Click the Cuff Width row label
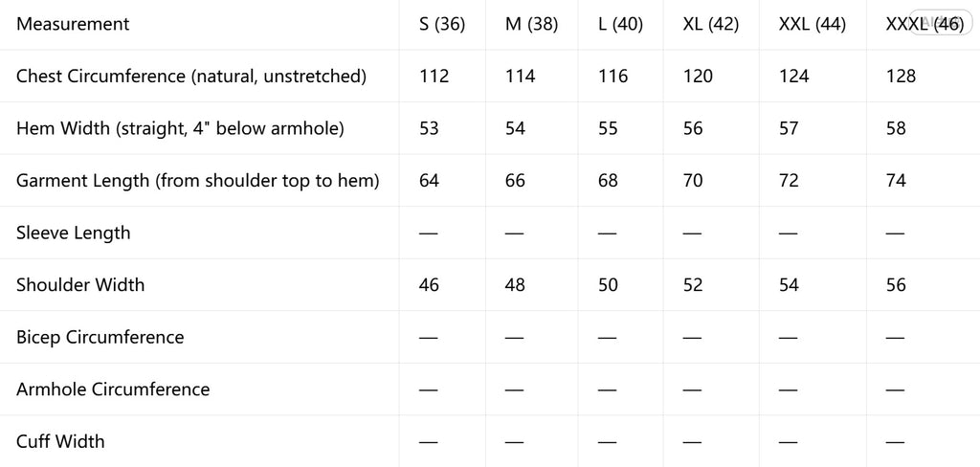Image resolution: width=980 pixels, height=467 pixels. point(60,441)
